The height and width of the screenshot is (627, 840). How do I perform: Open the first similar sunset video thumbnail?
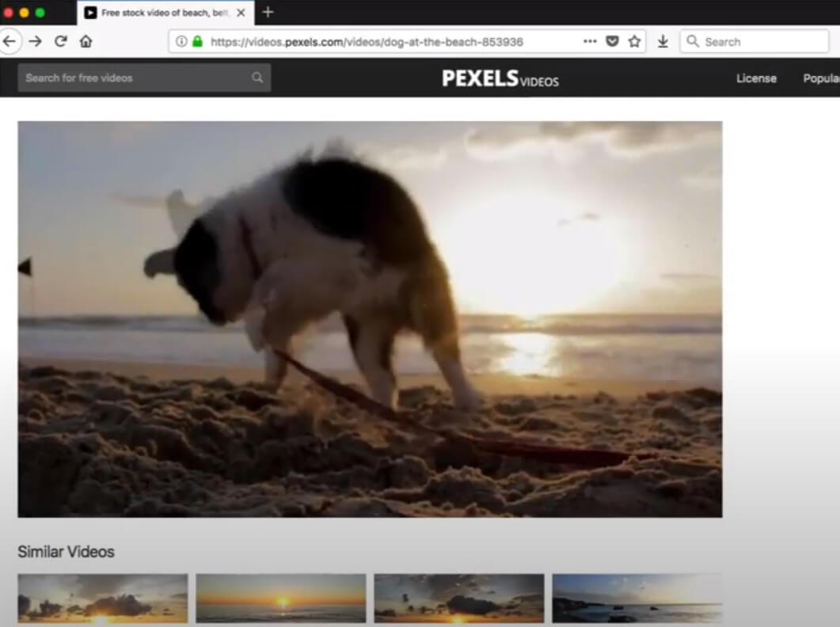(x=102, y=599)
